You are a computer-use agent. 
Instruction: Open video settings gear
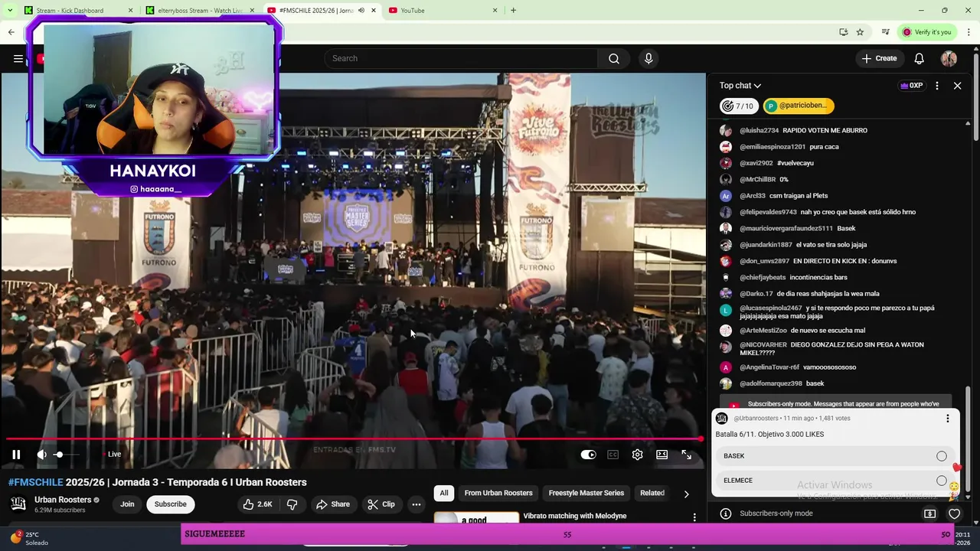[x=638, y=455]
